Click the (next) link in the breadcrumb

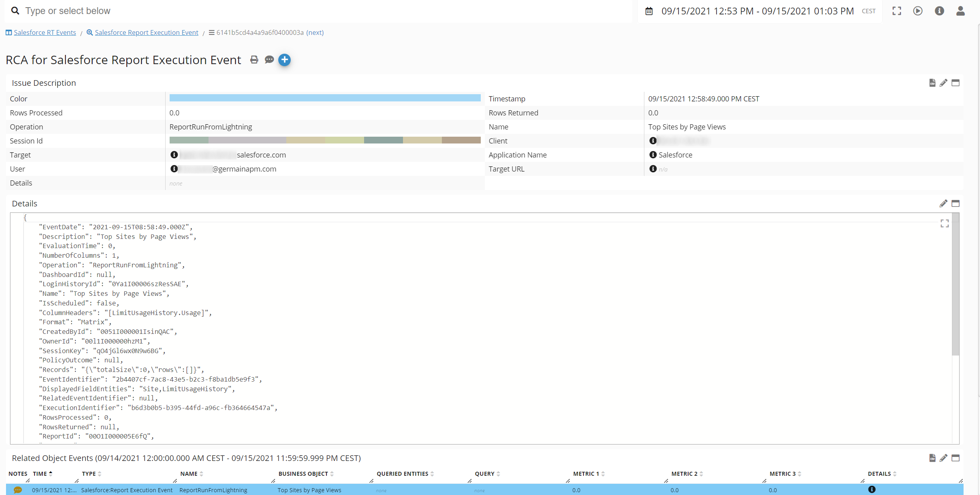click(315, 32)
